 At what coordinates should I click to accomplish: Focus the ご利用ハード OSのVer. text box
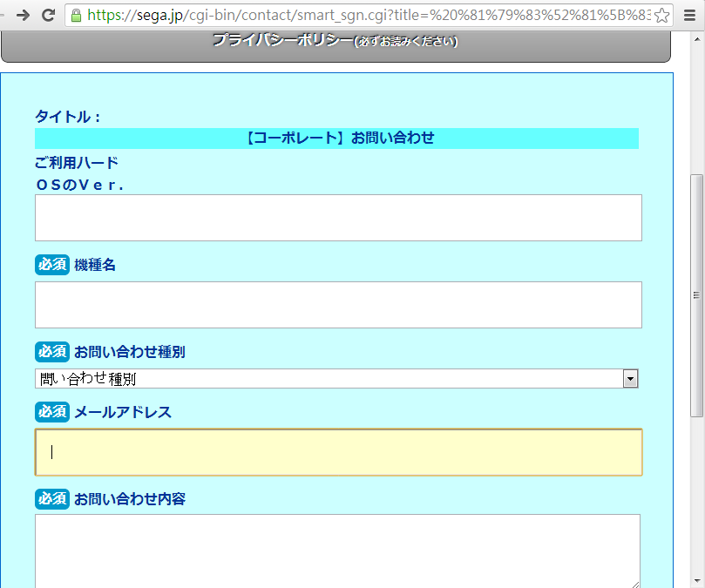pyautogui.click(x=338, y=218)
